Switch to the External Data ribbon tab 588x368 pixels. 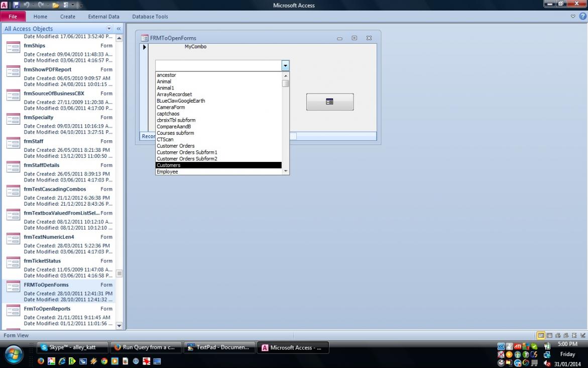click(103, 17)
